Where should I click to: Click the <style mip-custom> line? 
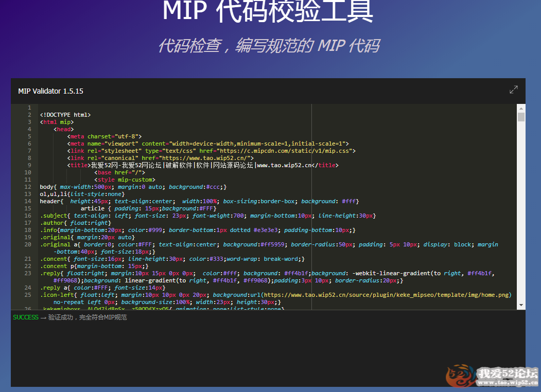(x=125, y=180)
